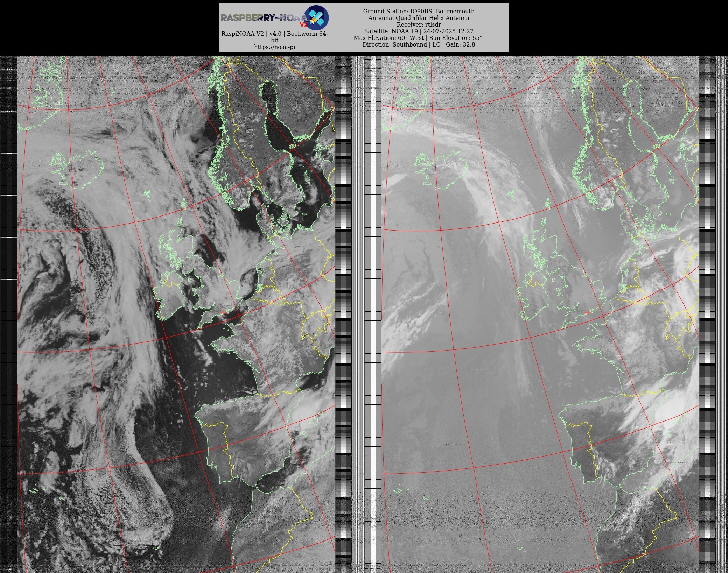Select the 'Receiver: rtlsdr' line
728x573 pixels.
tap(419, 24)
